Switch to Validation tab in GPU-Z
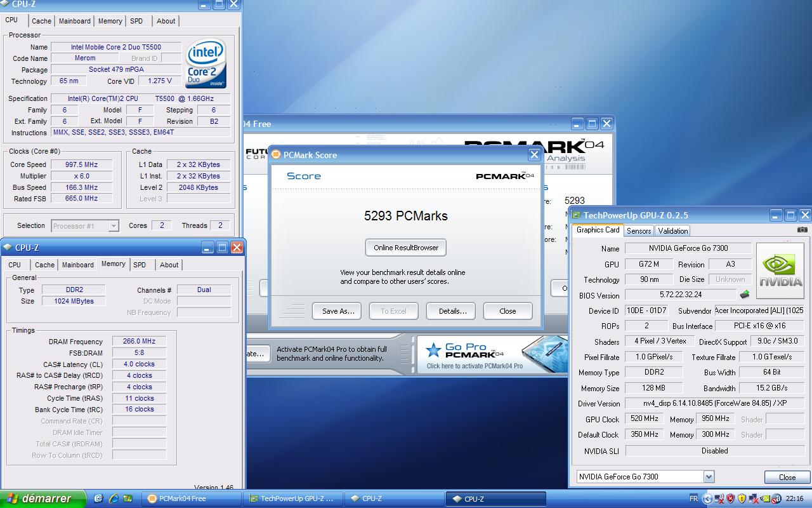Image resolution: width=812 pixels, height=508 pixels. 672,231
